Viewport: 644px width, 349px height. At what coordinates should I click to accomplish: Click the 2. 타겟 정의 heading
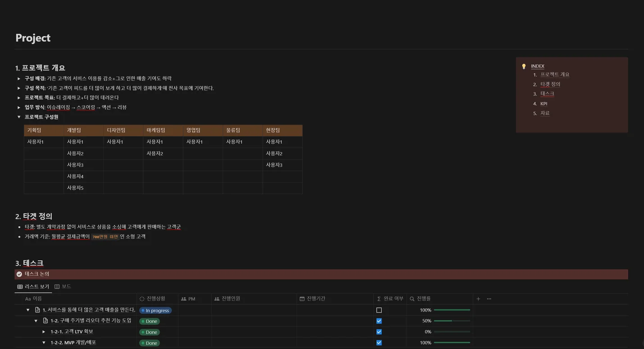click(34, 216)
